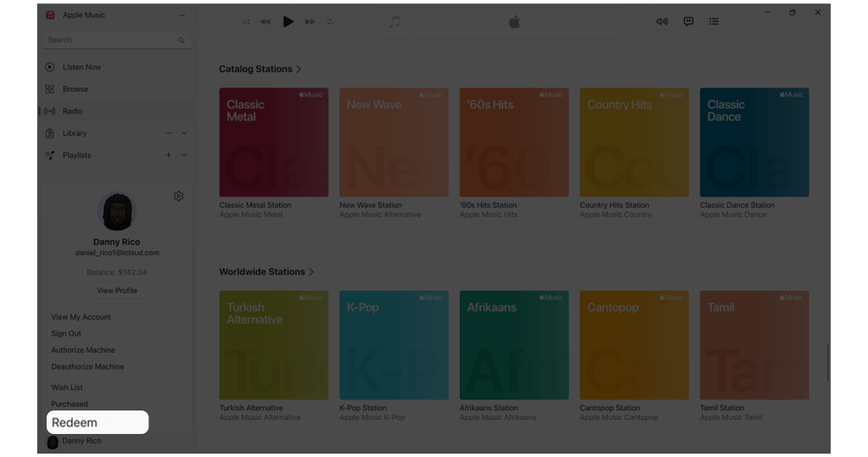Collapse the Playlists section chevron
Screen dimensions: 868x457
[x=184, y=155]
